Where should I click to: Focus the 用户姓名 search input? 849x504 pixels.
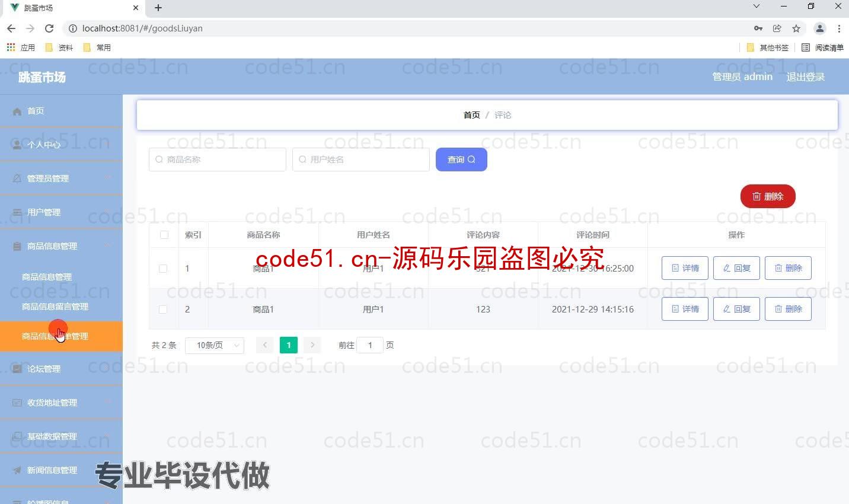[x=361, y=160]
